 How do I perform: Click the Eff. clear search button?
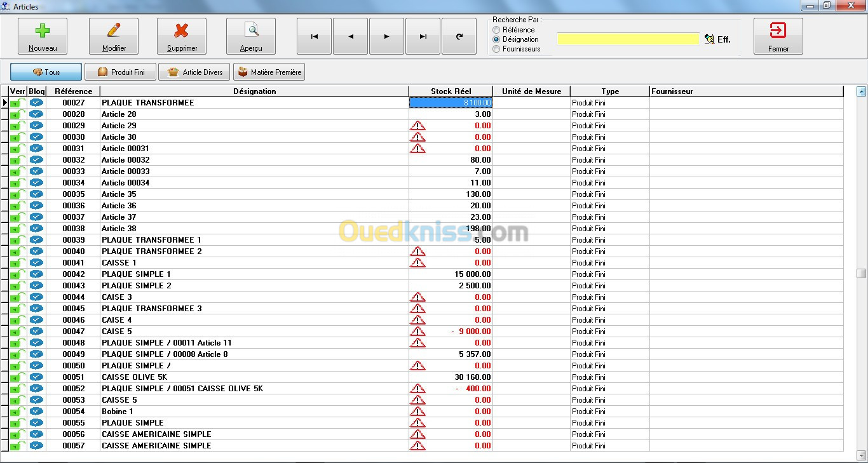click(x=717, y=39)
